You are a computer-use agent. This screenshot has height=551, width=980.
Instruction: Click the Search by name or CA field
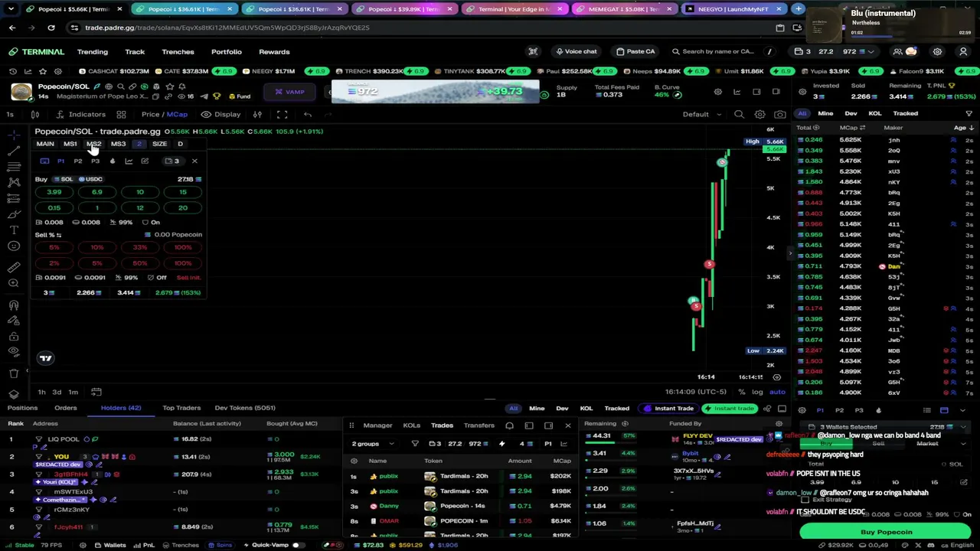coord(717,51)
